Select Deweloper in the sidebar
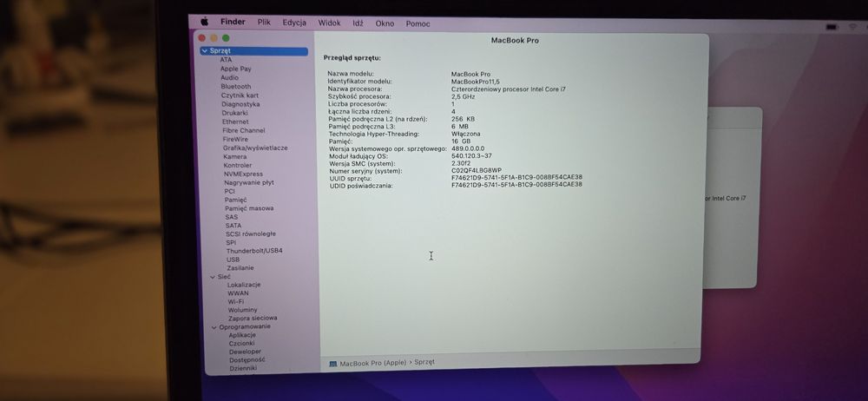 tap(246, 352)
